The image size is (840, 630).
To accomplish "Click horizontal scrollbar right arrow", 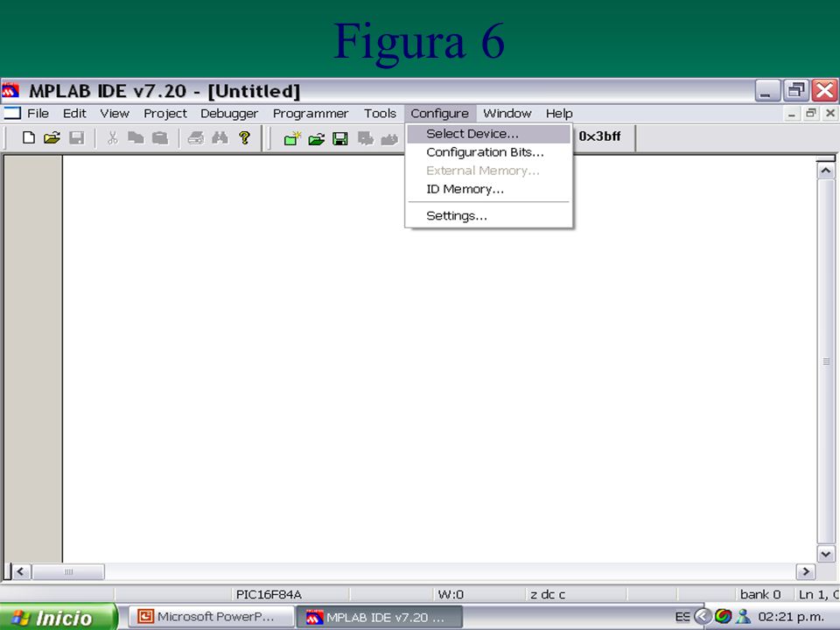I will pyautogui.click(x=806, y=571).
